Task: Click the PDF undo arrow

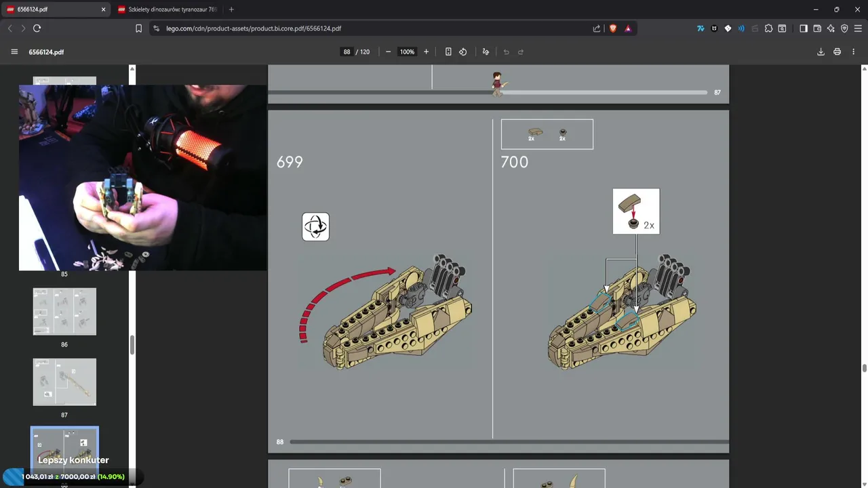Action: click(x=506, y=52)
